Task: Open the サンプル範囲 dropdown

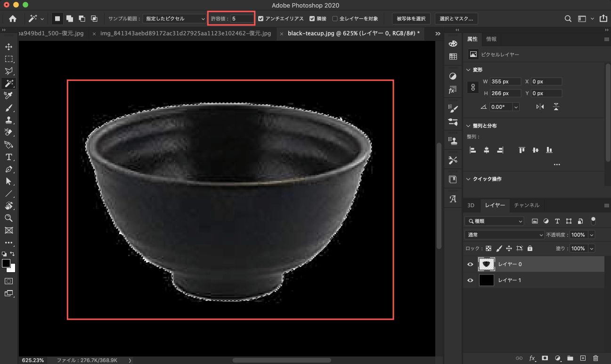Action: tap(174, 18)
